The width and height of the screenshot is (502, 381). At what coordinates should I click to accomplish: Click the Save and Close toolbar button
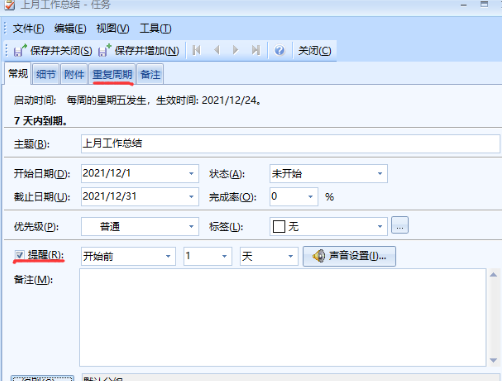coord(53,51)
